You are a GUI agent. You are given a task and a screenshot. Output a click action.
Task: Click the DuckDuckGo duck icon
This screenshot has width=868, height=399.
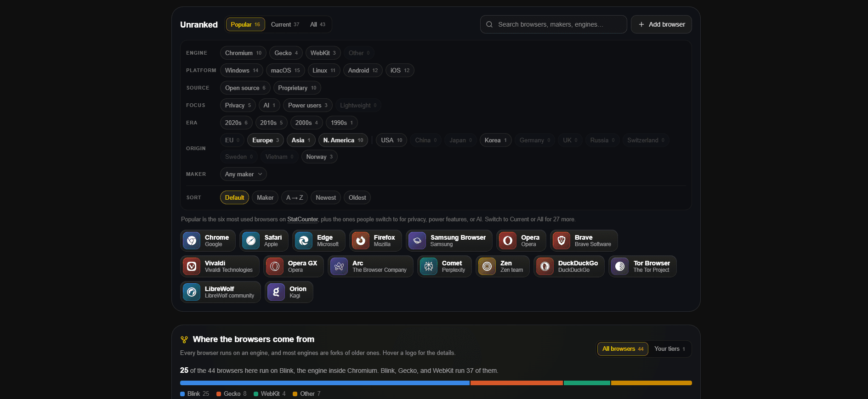coord(545,266)
